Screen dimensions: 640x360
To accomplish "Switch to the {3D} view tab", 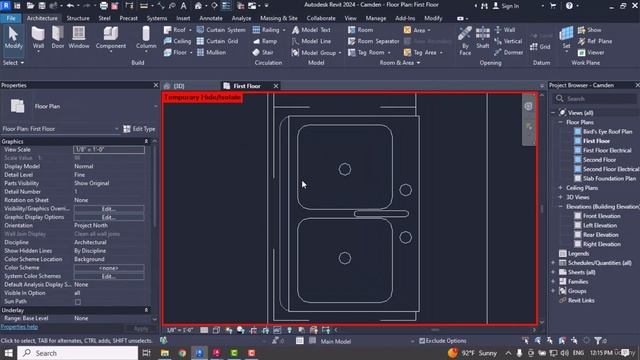I will (179, 86).
